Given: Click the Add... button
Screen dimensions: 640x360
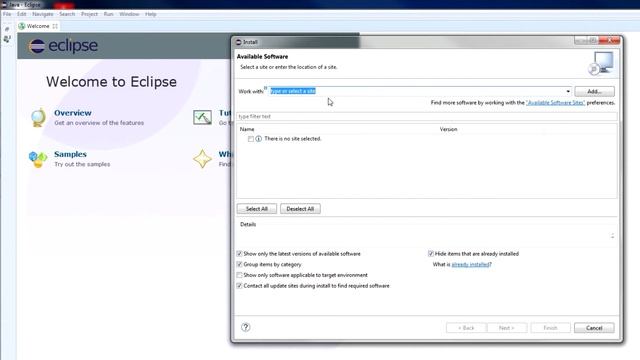Looking at the screenshot, I should [594, 91].
